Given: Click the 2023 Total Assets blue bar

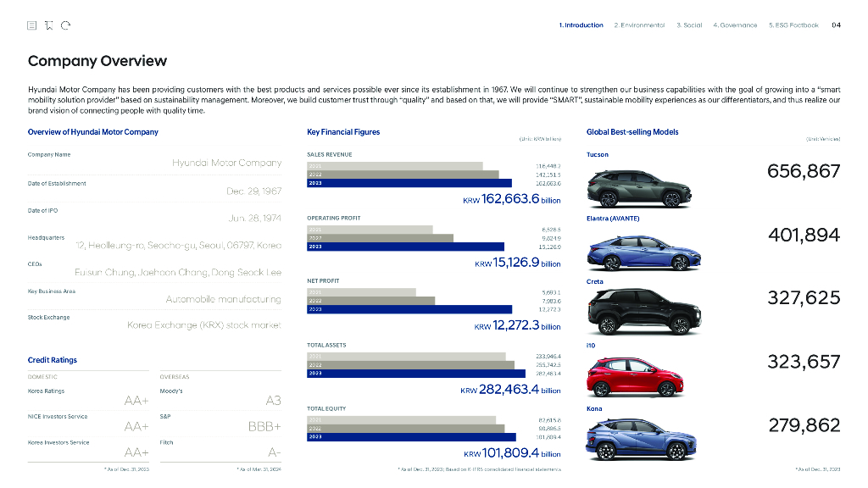Looking at the screenshot, I should 416,374.
